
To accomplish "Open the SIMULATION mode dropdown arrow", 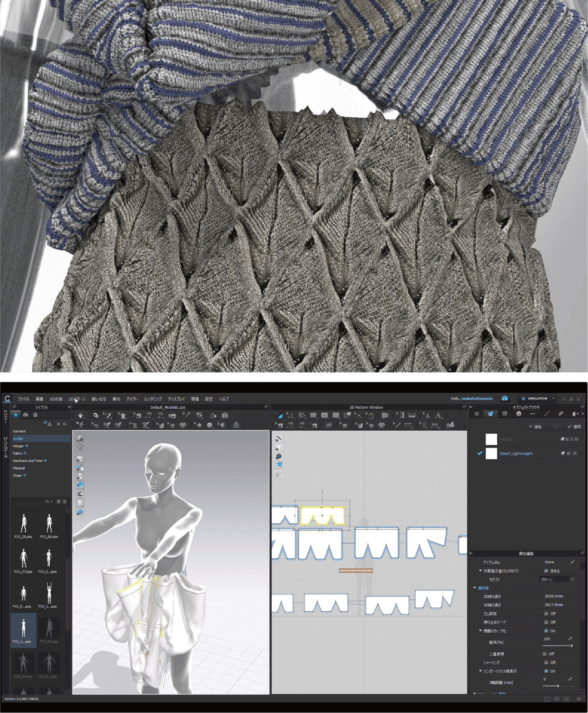I will pos(554,399).
